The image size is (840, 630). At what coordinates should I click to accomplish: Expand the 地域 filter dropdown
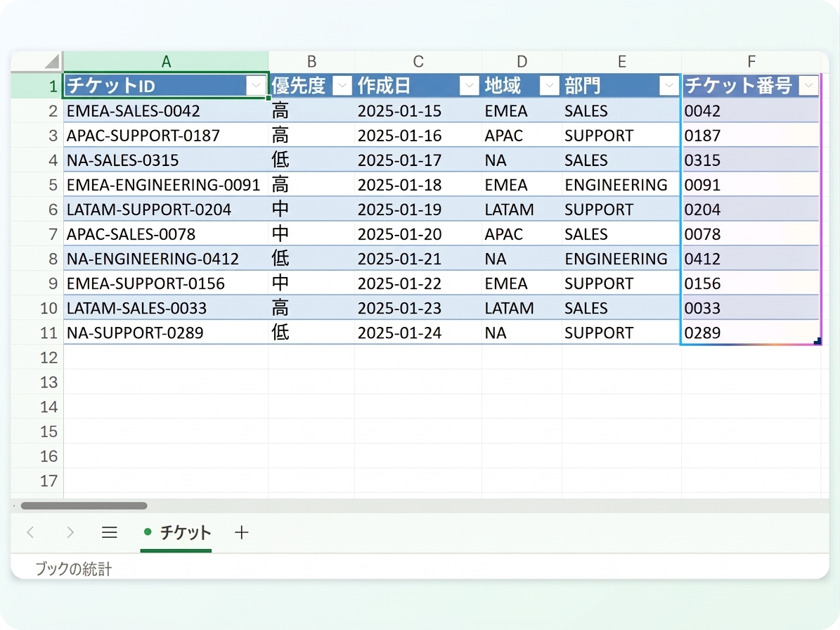(x=549, y=85)
